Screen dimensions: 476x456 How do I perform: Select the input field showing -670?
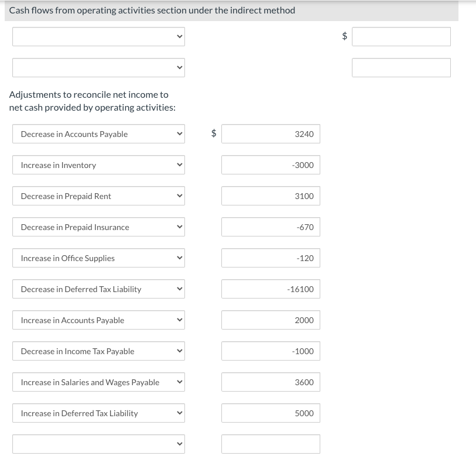click(x=270, y=227)
